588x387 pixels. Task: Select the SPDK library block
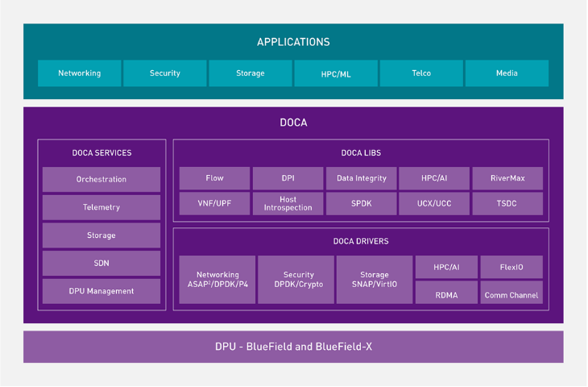pos(361,203)
